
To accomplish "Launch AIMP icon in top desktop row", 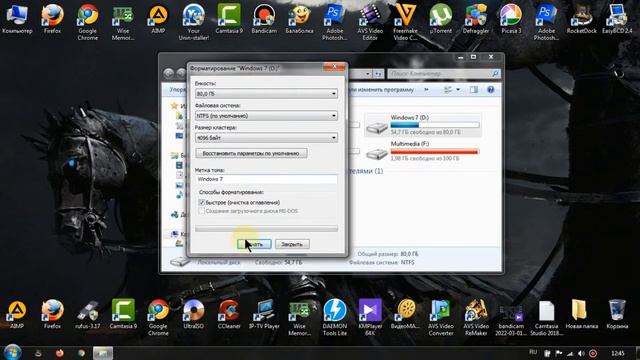I will tap(158, 19).
